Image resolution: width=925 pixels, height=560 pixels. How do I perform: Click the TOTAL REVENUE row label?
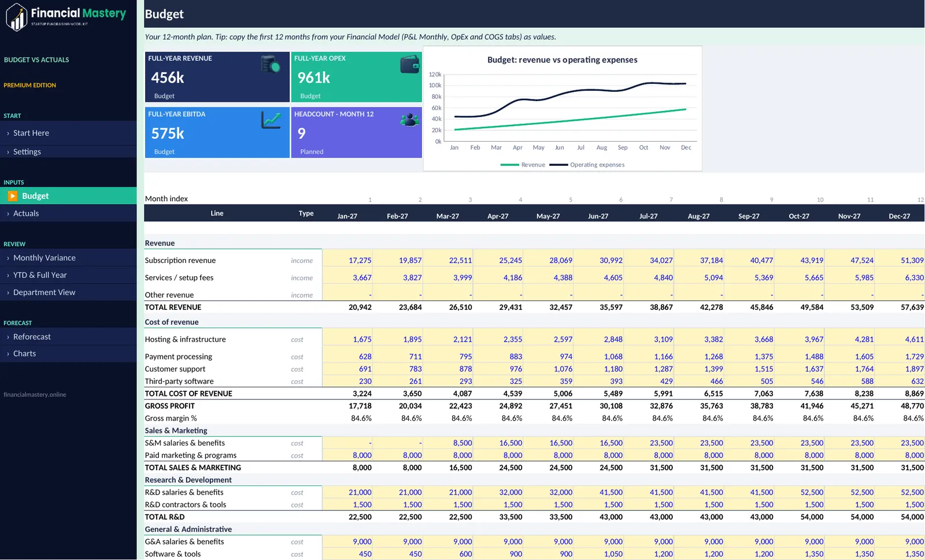coord(173,307)
